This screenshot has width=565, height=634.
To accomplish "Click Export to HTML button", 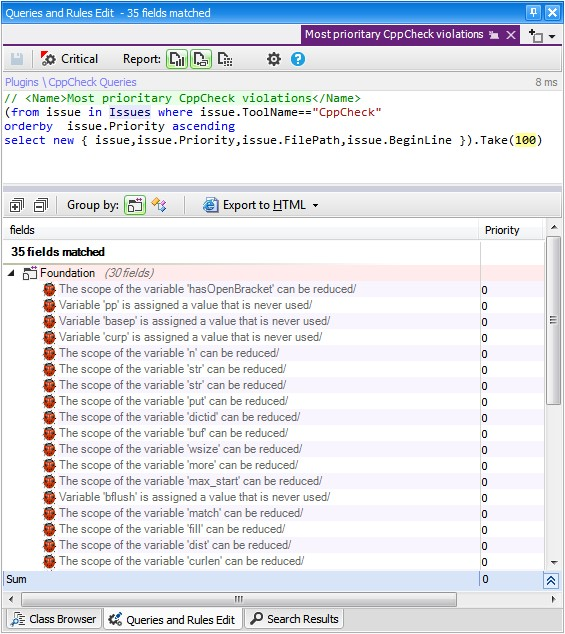I will pyautogui.click(x=254, y=205).
